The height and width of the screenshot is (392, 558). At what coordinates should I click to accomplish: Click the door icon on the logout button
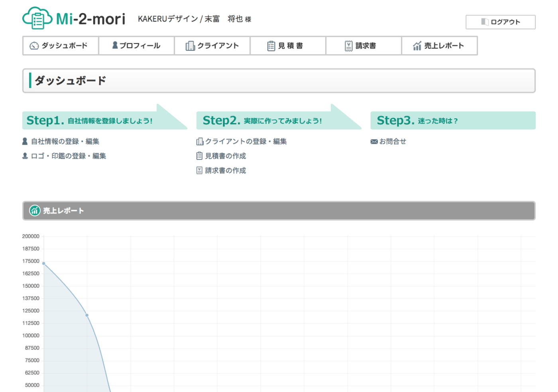485,22
